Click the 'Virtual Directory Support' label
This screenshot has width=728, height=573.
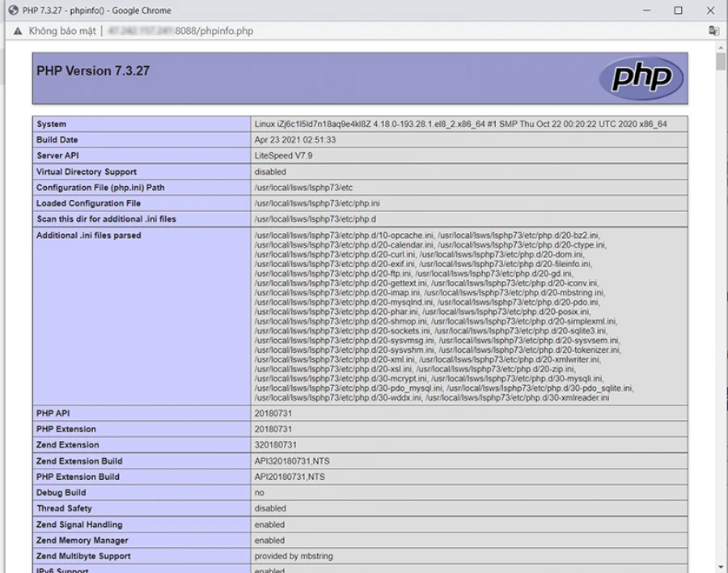pyautogui.click(x=87, y=172)
